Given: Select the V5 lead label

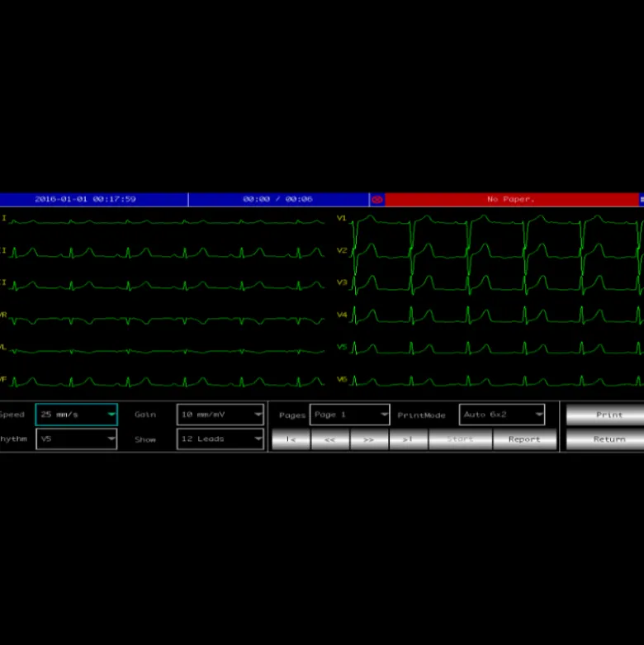Looking at the screenshot, I should tap(342, 347).
